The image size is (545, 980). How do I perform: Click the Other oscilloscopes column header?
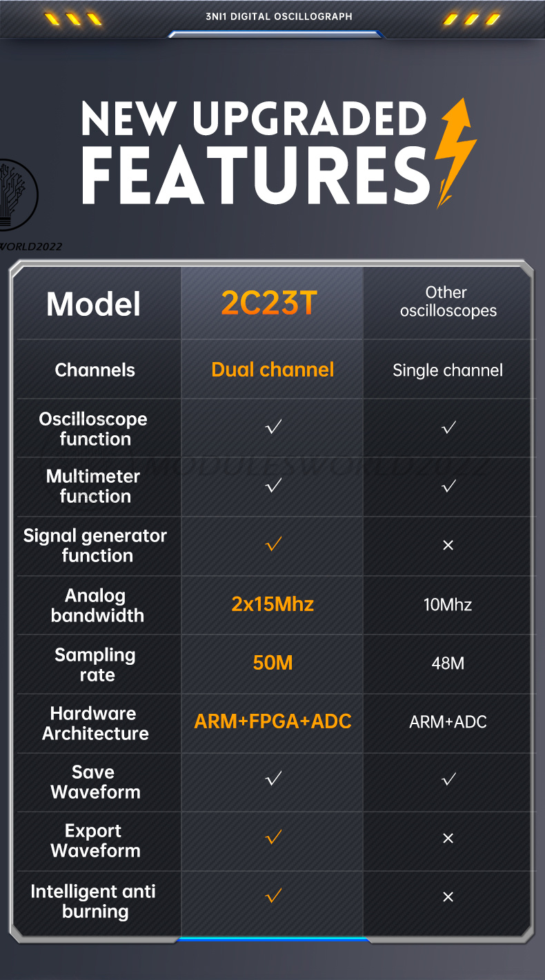(448, 301)
